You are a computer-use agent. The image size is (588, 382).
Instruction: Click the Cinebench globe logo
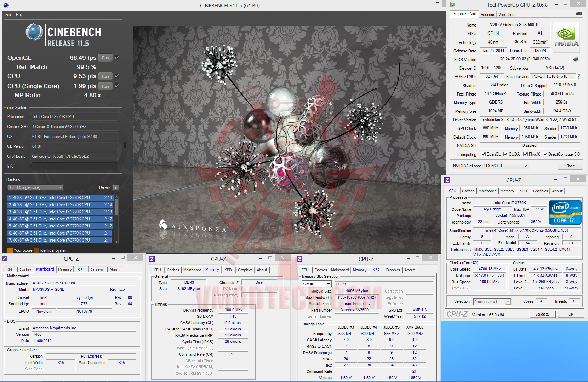click(x=34, y=33)
